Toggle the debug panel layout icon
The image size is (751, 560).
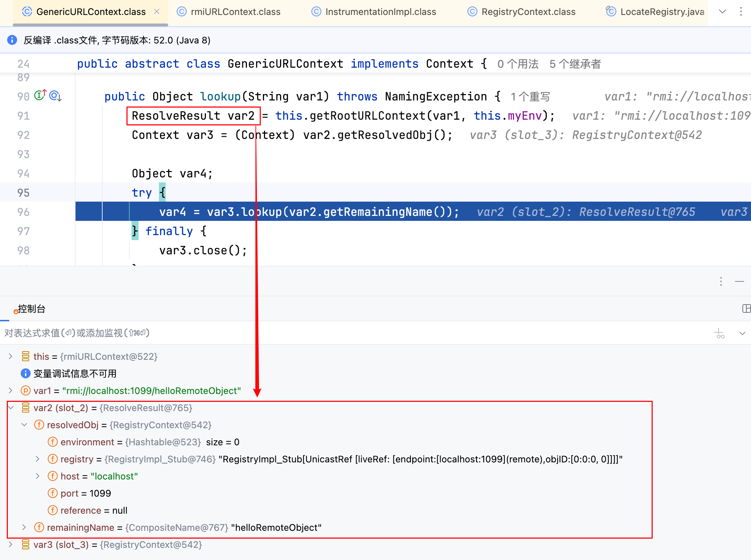(746, 308)
